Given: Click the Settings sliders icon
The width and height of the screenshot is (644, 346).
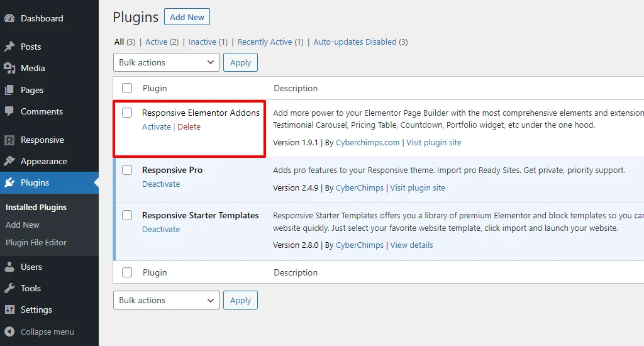Looking at the screenshot, I should pos(9,310).
